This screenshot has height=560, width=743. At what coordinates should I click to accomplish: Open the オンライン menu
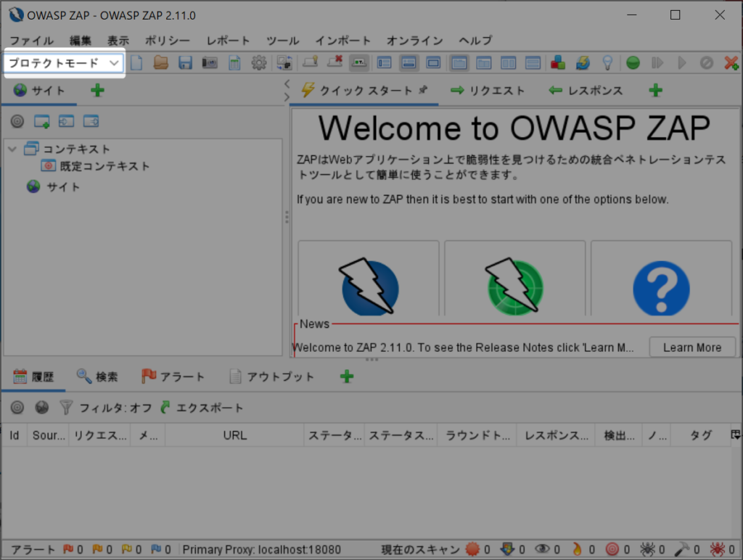[414, 41]
